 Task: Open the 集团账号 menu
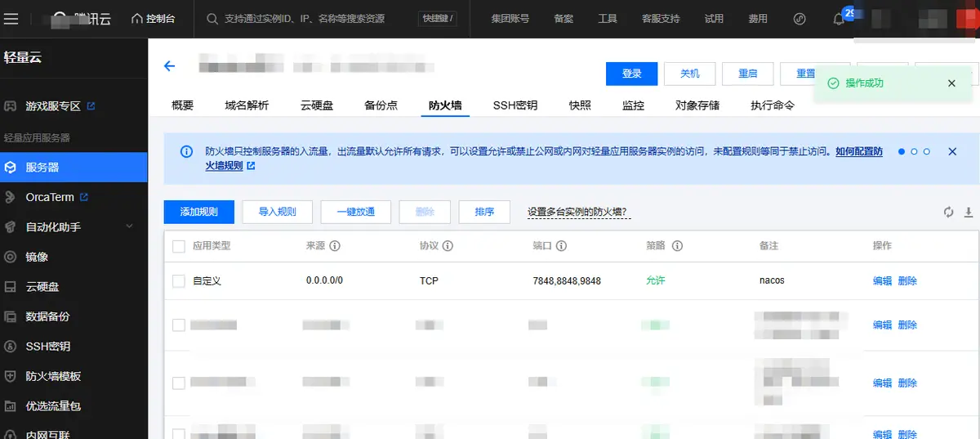tap(510, 18)
